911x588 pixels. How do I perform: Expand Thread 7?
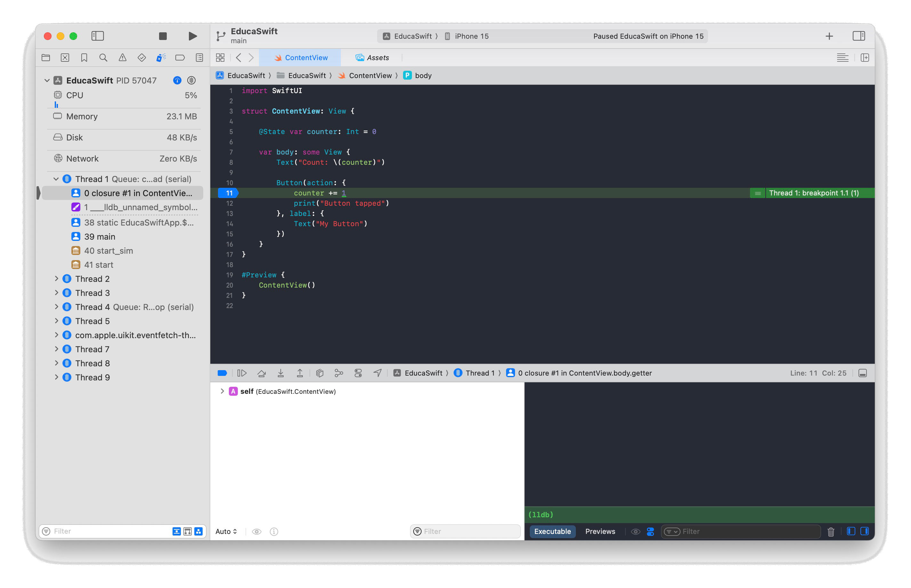tap(56, 349)
